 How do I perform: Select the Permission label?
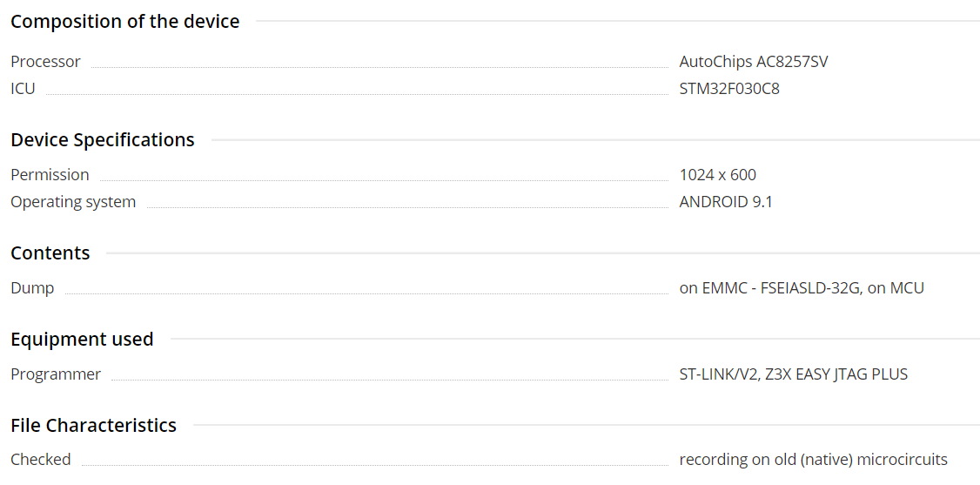[50, 175]
